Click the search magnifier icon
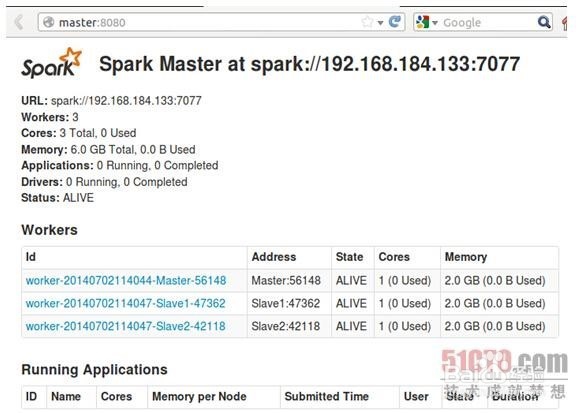This screenshot has width=580, height=413. pos(543,22)
